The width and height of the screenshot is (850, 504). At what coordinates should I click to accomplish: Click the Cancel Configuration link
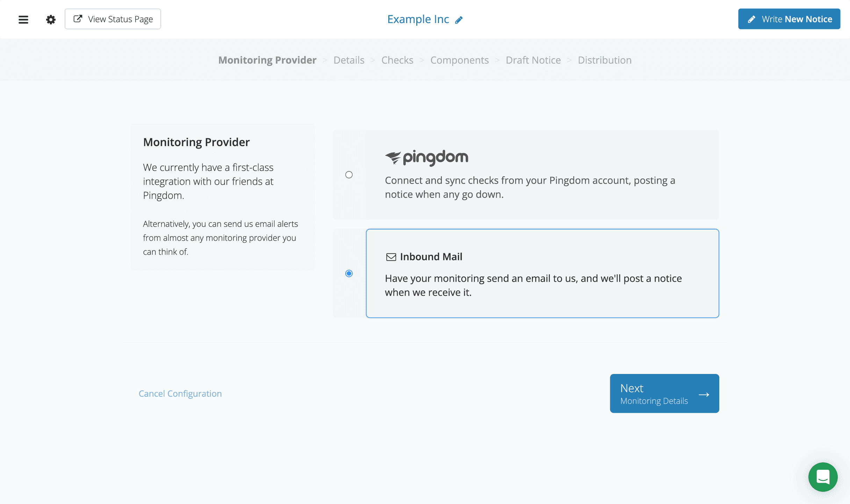point(180,393)
